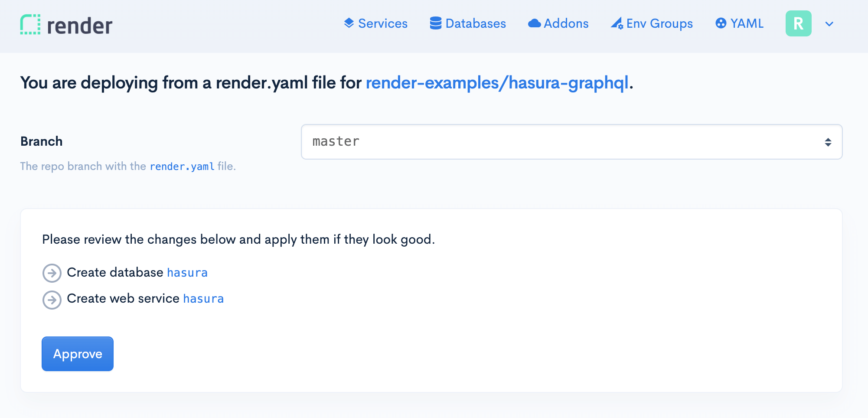Go to the Databases menu item

click(x=475, y=23)
